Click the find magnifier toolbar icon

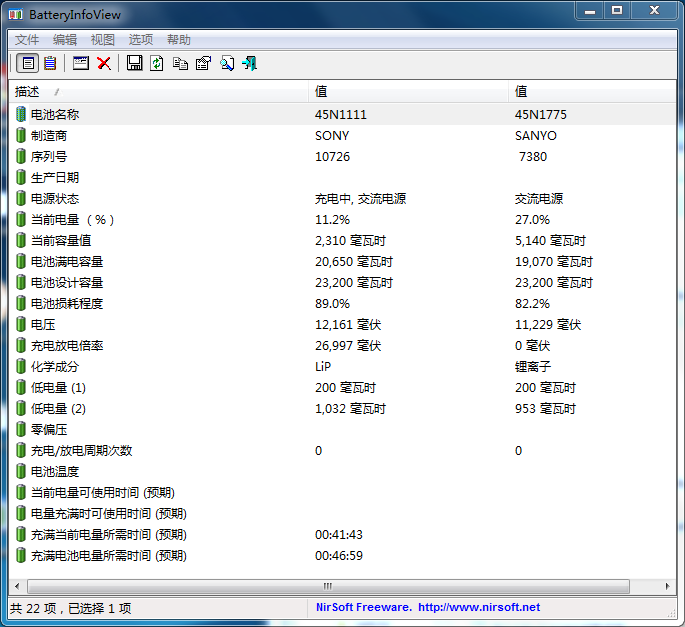click(226, 63)
